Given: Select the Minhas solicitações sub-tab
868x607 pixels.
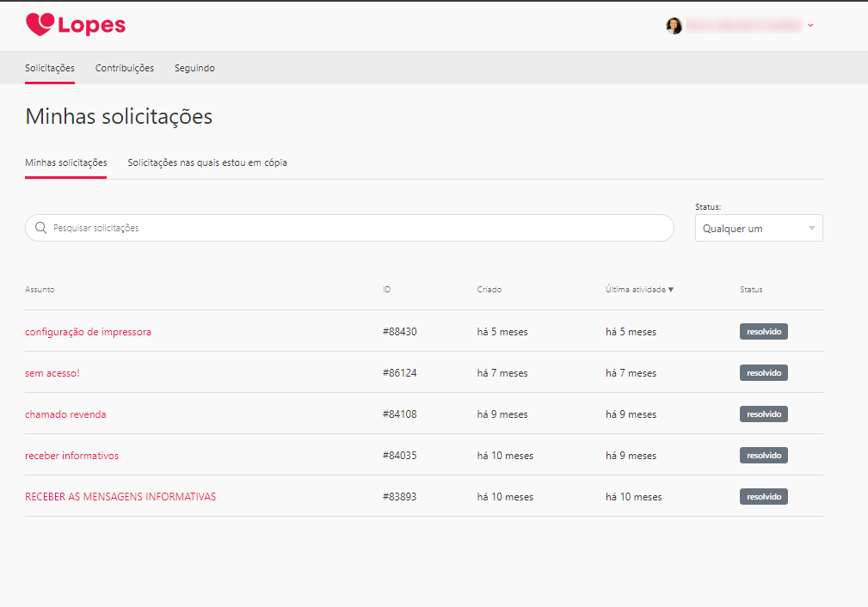Looking at the screenshot, I should click(66, 162).
